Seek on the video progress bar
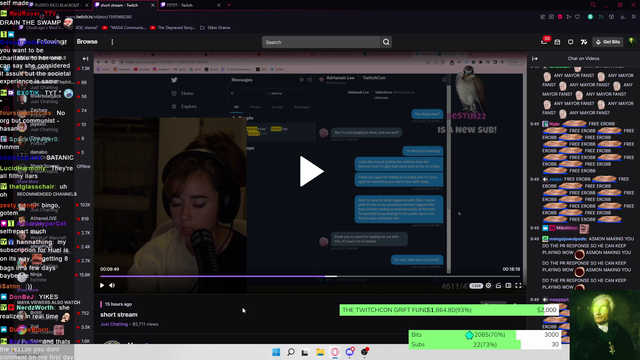640x360 pixels. 310,276
